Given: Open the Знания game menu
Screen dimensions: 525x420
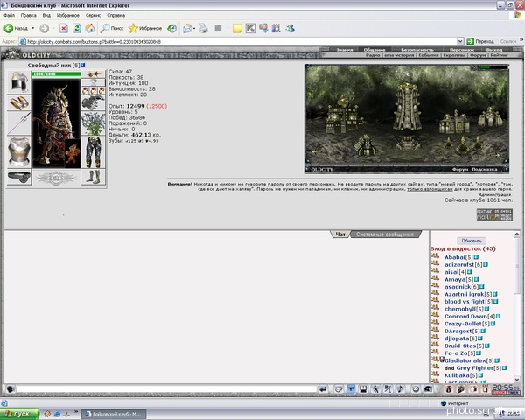Looking at the screenshot, I should [x=345, y=50].
